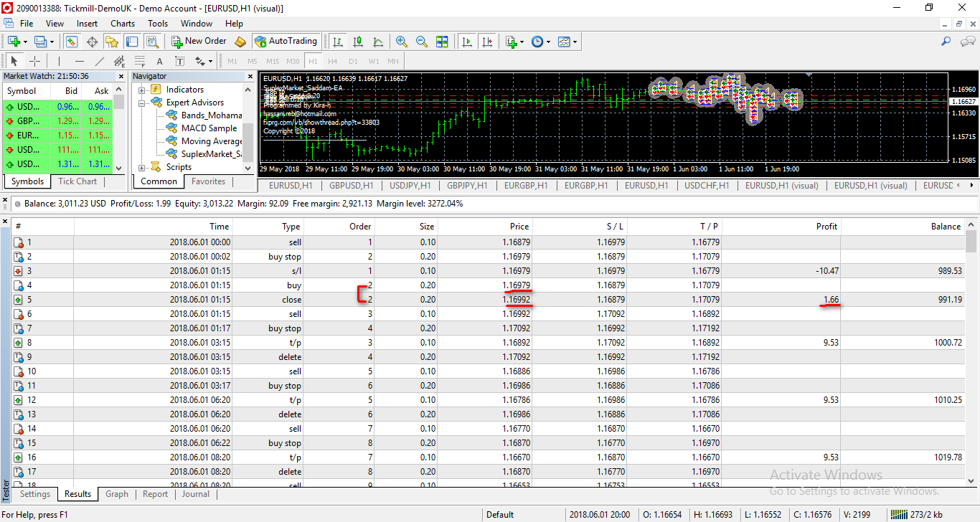
Task: Select the text label tool
Action: [x=159, y=61]
